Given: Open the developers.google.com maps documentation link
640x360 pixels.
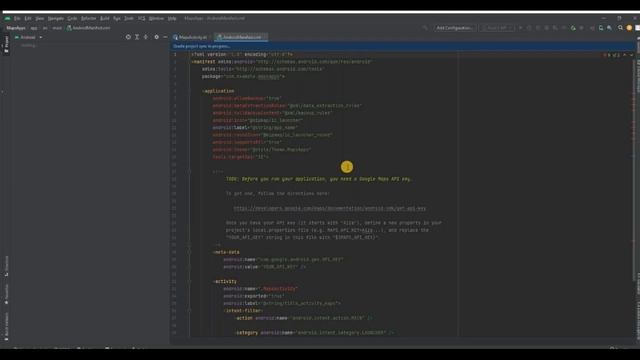Looking at the screenshot, I should click(329, 208).
